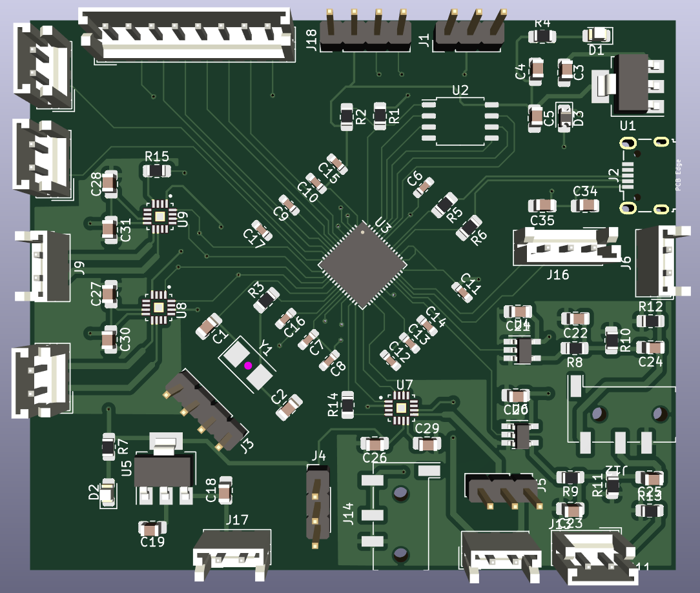Image resolution: width=700 pixels, height=593 pixels.
Task: Click capacitor C1 near the crystal
Action: point(209,326)
